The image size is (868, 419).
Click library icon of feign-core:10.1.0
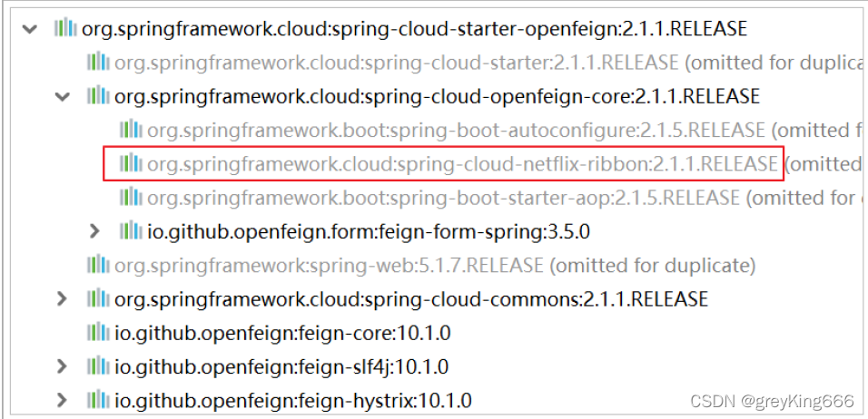click(x=98, y=333)
